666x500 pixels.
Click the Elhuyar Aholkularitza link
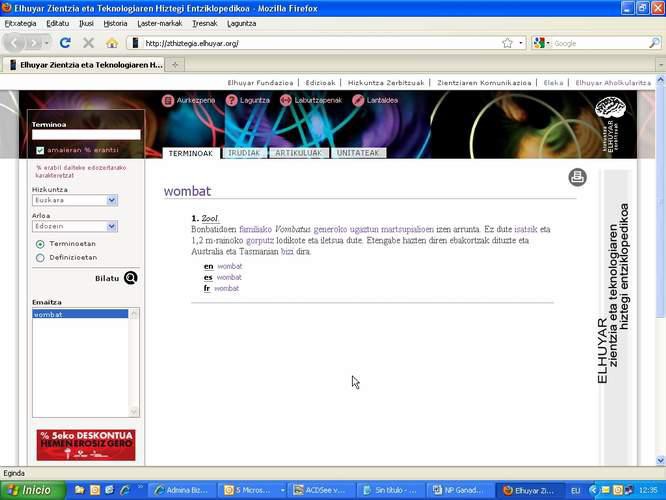613,83
